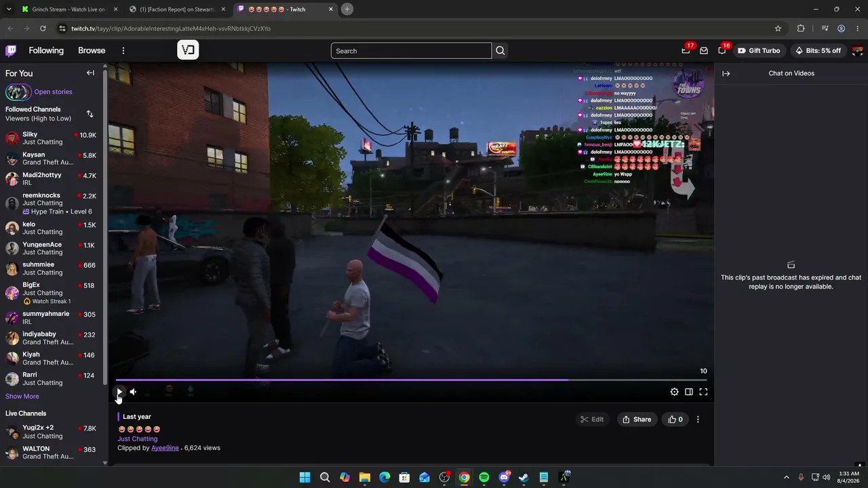868x488 pixels.
Task: Open Twitch whispers inbox
Action: pos(704,51)
